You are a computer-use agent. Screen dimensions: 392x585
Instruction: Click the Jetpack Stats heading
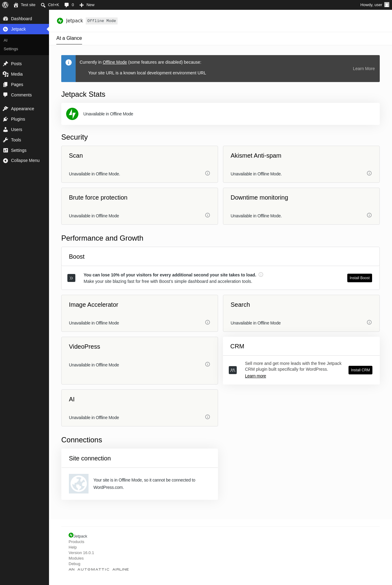point(83,94)
